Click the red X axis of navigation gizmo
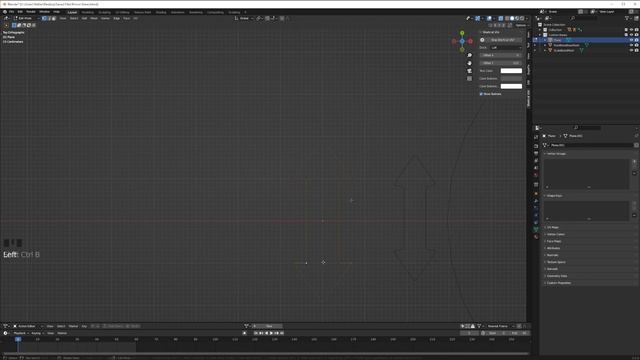 [470, 41]
